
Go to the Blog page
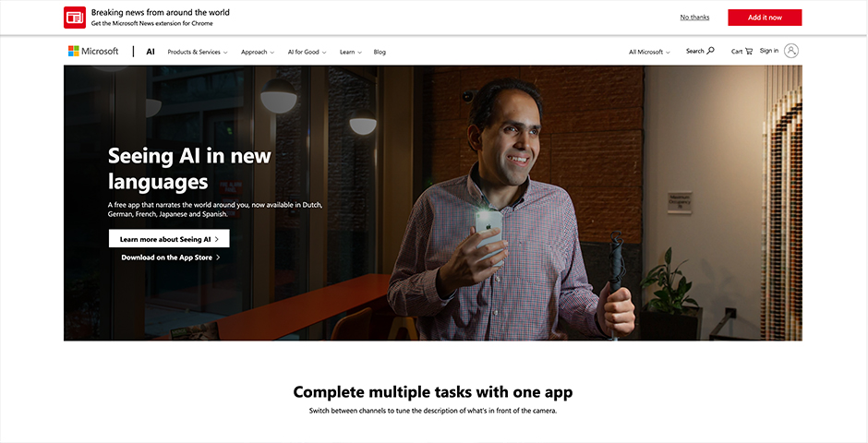380,52
